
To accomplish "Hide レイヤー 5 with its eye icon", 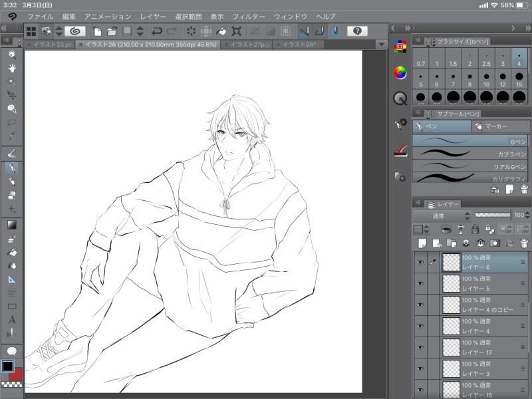I will click(420, 283).
